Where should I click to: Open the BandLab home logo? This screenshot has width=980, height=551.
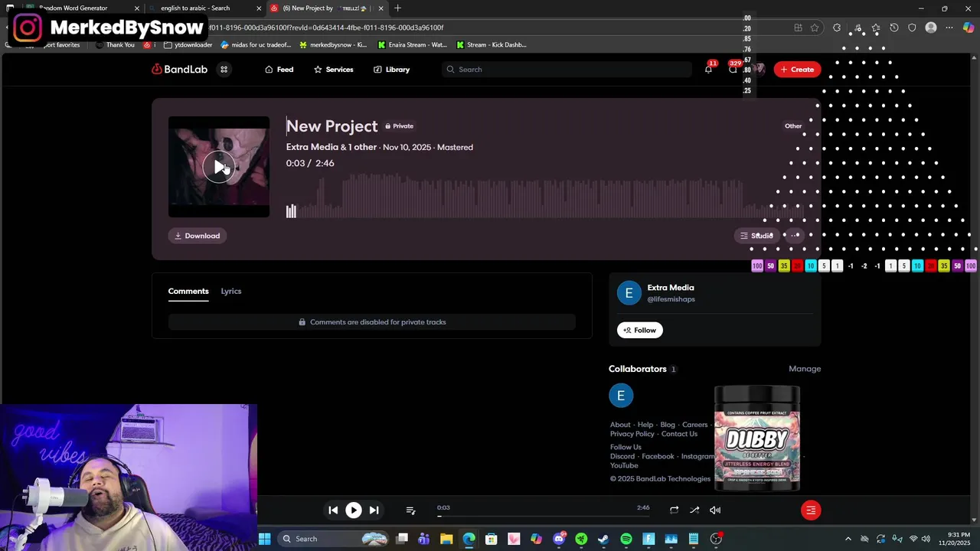point(180,69)
